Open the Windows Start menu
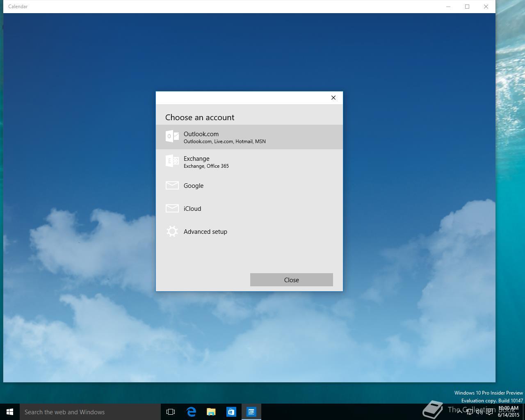525x420 pixels. (10, 412)
